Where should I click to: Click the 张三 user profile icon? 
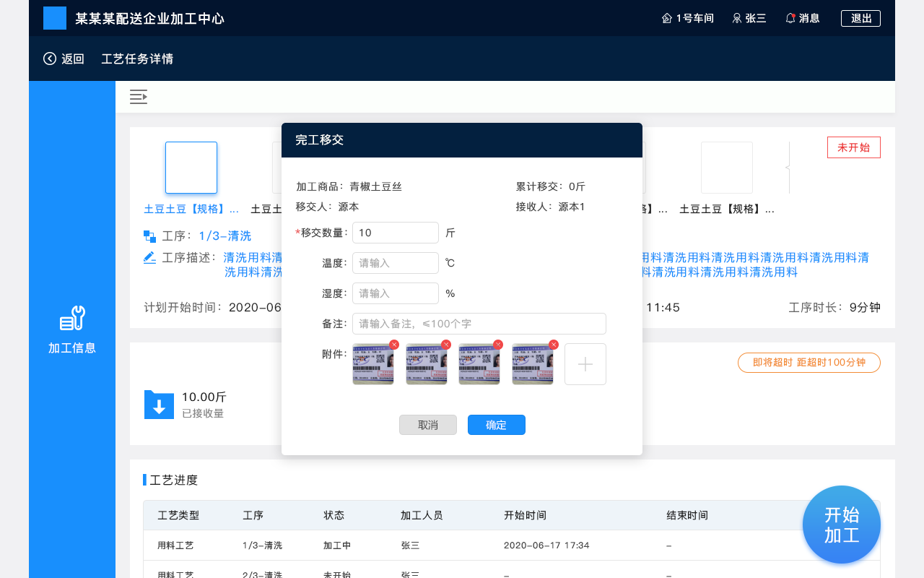[736, 18]
